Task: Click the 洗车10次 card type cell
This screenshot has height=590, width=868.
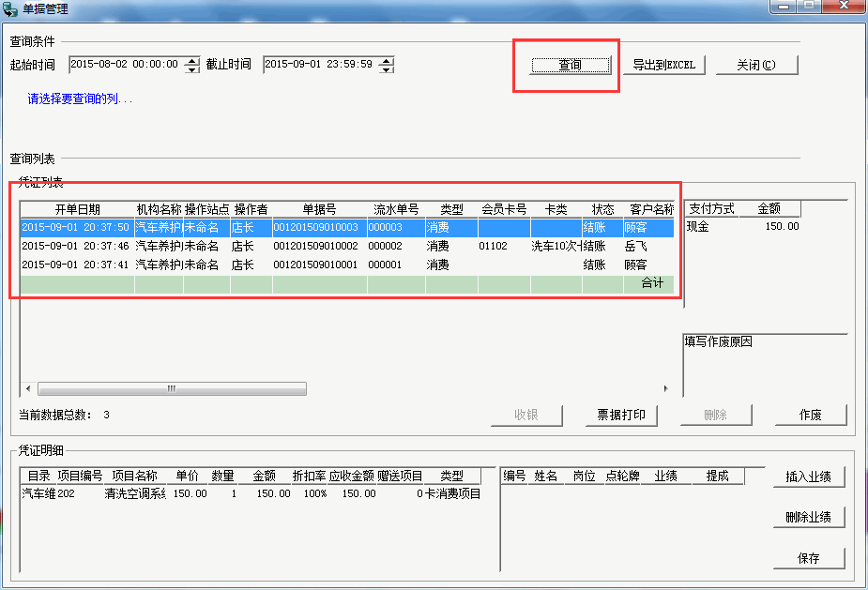Action: click(x=556, y=247)
